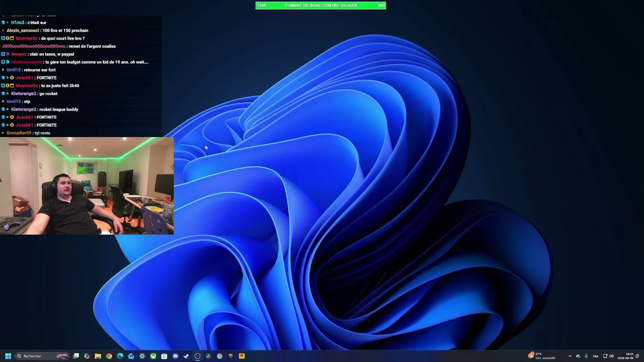Click the OneDrive cloud tray icon

tap(578, 356)
